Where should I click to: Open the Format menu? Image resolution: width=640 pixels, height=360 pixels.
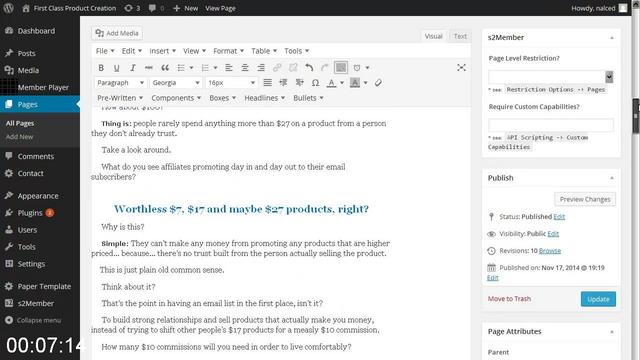[229, 51]
